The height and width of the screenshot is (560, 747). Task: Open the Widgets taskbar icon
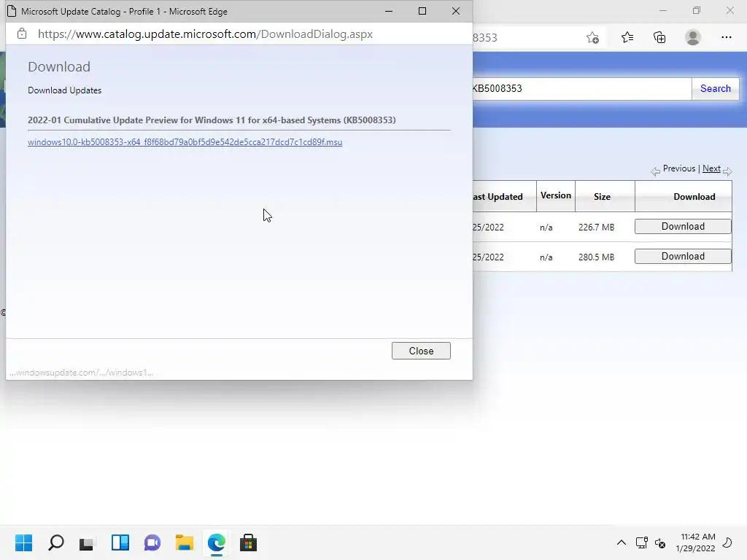pos(120,542)
